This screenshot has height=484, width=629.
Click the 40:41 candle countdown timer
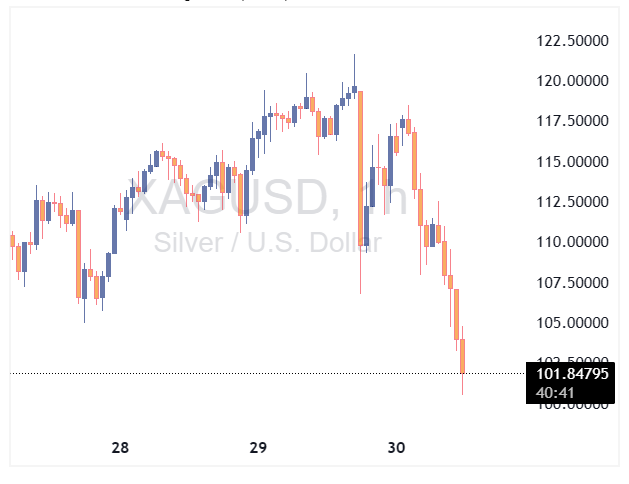click(x=554, y=392)
